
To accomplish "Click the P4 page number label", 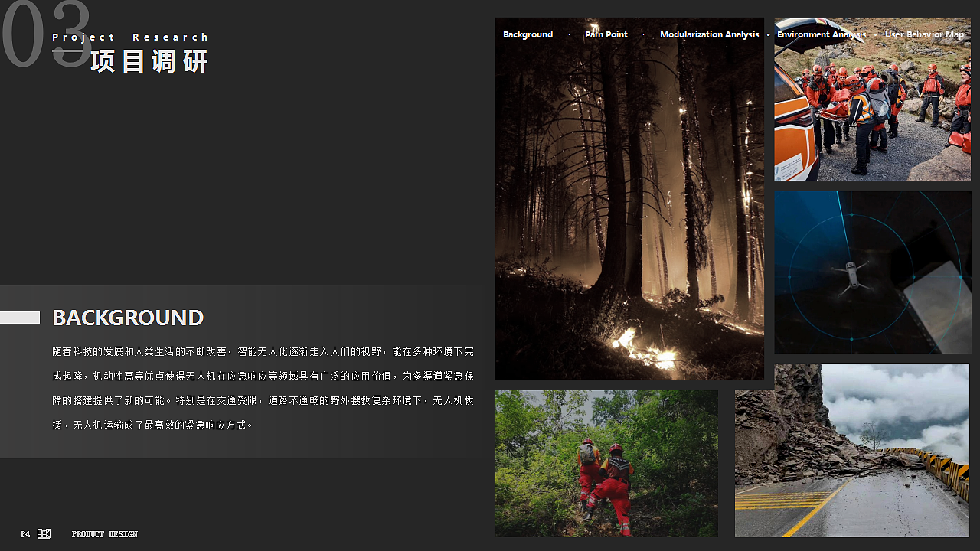I will pyautogui.click(x=25, y=534).
